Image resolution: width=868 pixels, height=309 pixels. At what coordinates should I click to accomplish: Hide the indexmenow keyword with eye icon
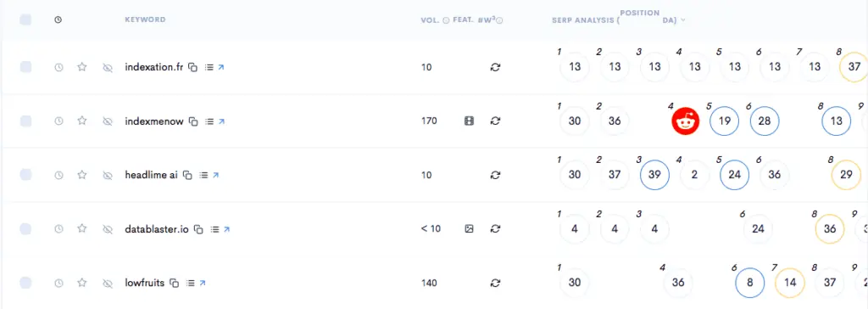click(108, 121)
